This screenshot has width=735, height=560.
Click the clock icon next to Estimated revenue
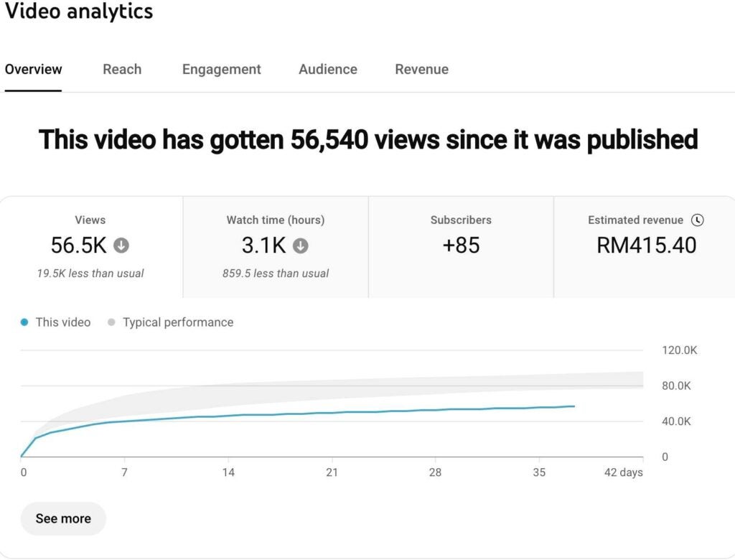pos(697,220)
